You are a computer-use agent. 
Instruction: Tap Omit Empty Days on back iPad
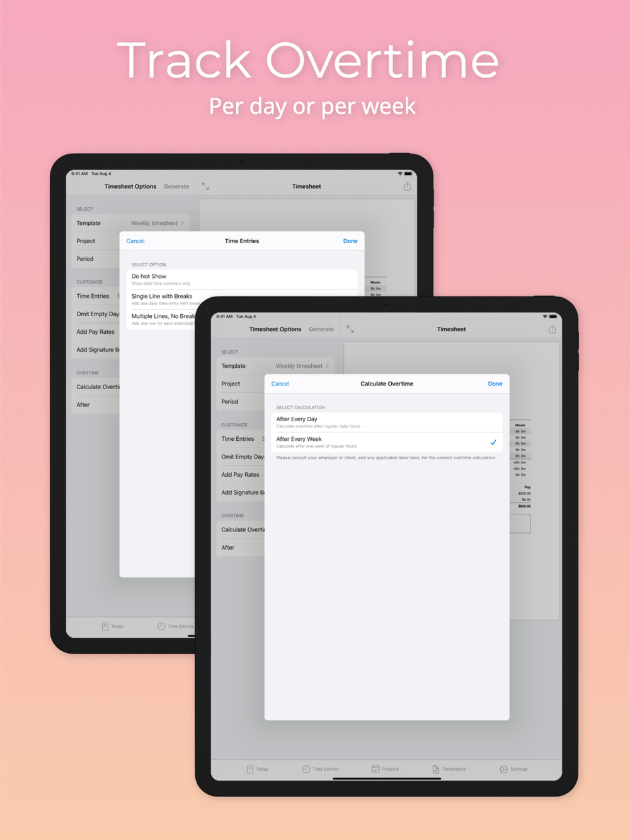click(96, 314)
